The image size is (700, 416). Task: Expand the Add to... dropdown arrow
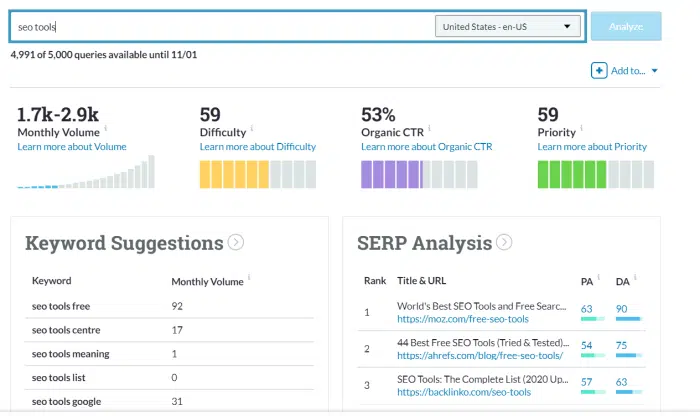[x=654, y=71]
